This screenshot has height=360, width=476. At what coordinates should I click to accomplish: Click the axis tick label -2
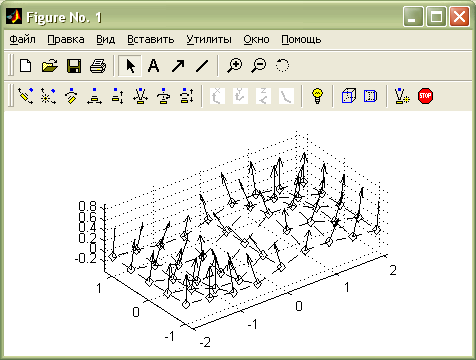(205, 342)
